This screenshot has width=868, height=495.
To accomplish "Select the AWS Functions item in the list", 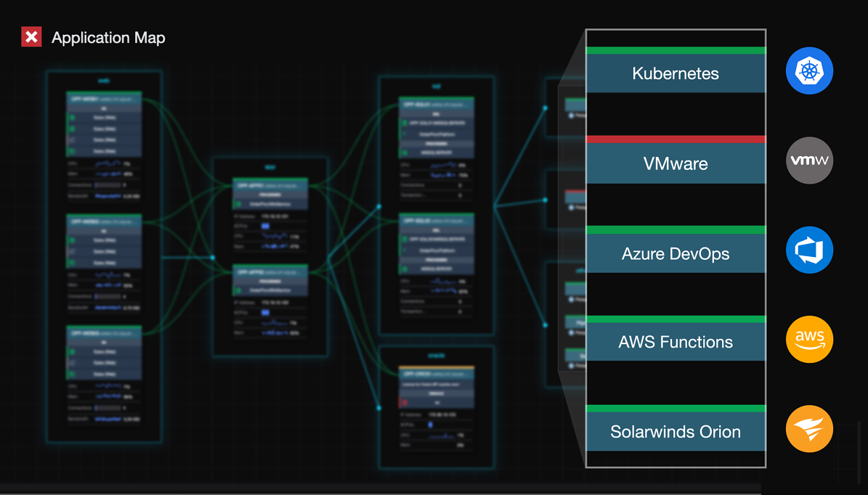I will click(x=675, y=341).
